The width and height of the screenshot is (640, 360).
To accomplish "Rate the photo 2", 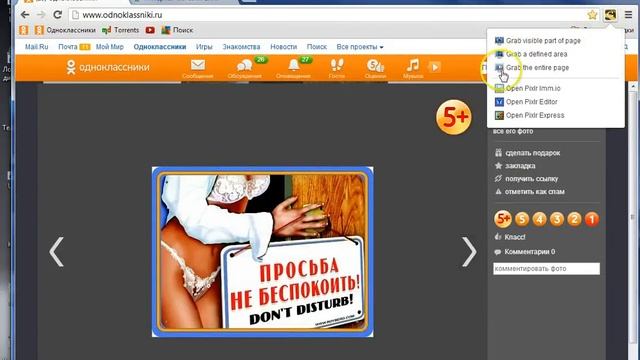I will click(574, 219).
